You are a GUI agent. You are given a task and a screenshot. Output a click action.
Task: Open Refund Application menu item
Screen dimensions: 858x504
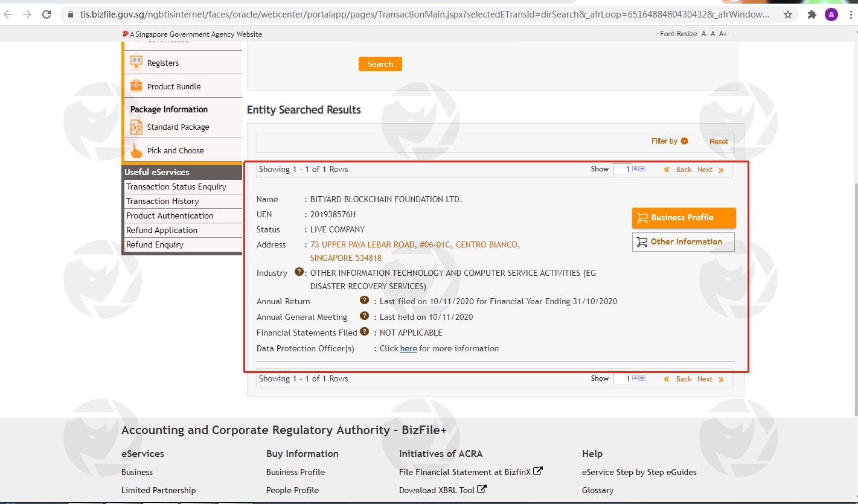pyautogui.click(x=162, y=231)
